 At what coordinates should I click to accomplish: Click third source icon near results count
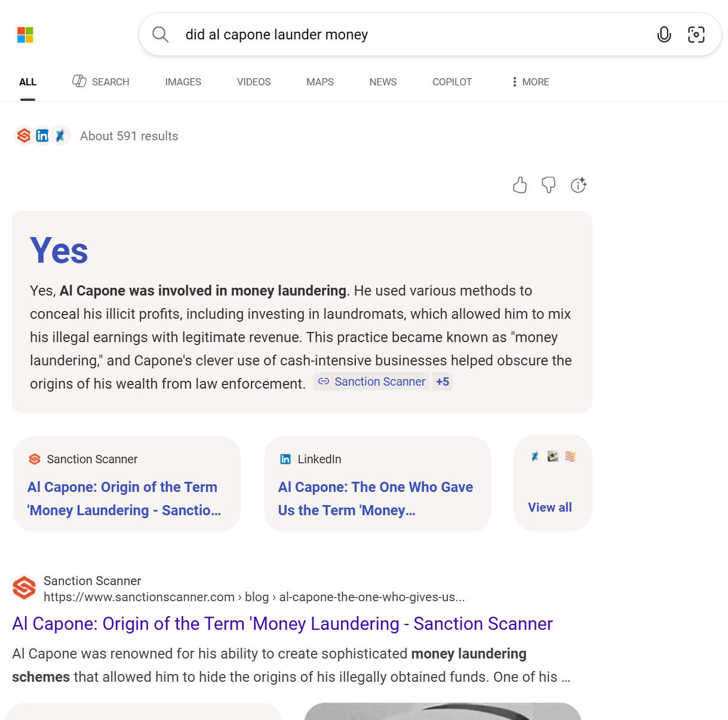point(60,136)
